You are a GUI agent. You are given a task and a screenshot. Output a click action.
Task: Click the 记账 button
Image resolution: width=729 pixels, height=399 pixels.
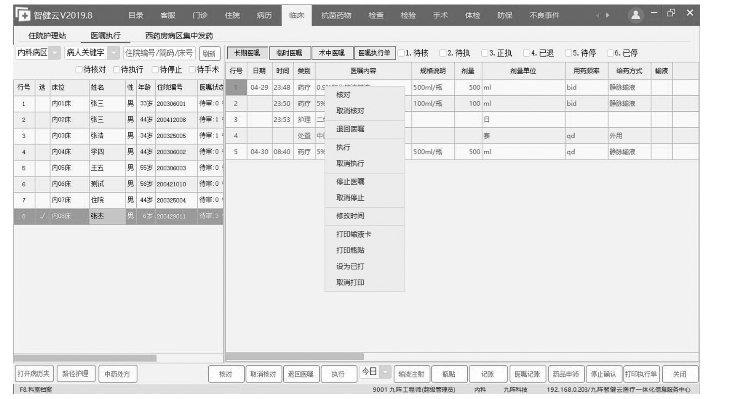487,374
